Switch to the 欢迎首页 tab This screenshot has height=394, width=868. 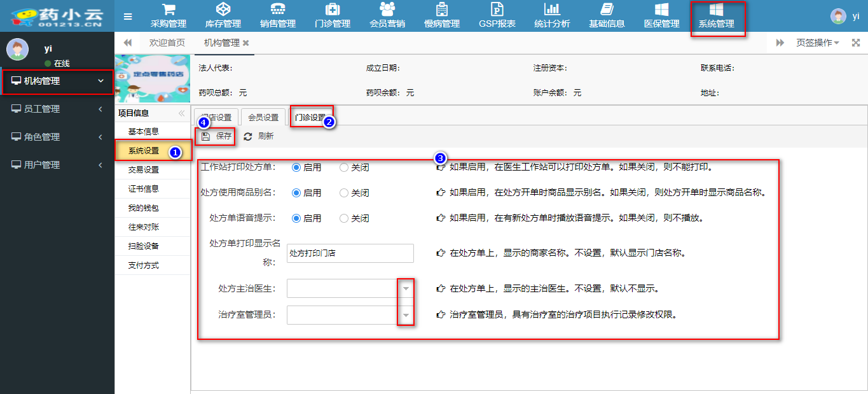pos(167,43)
